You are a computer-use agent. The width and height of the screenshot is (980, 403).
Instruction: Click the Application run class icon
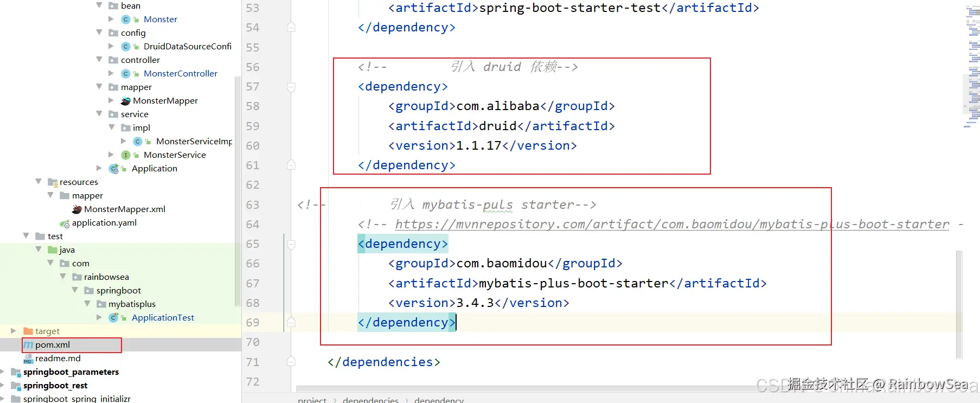pyautogui.click(x=114, y=168)
